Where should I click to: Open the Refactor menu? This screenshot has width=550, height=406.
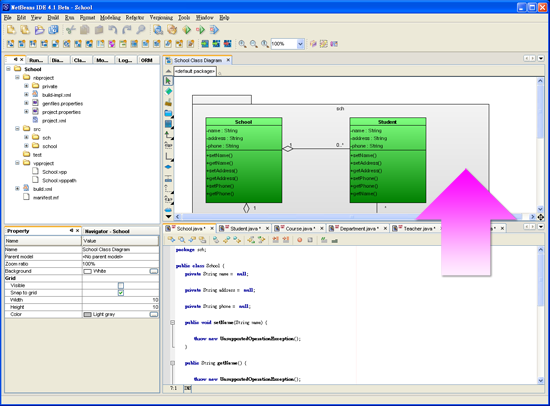pos(135,18)
